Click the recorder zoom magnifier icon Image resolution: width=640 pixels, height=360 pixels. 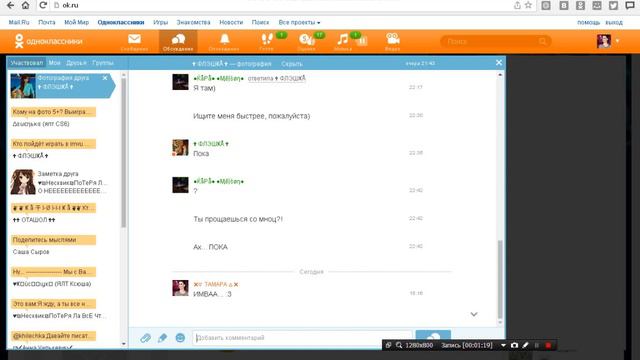tap(399, 345)
